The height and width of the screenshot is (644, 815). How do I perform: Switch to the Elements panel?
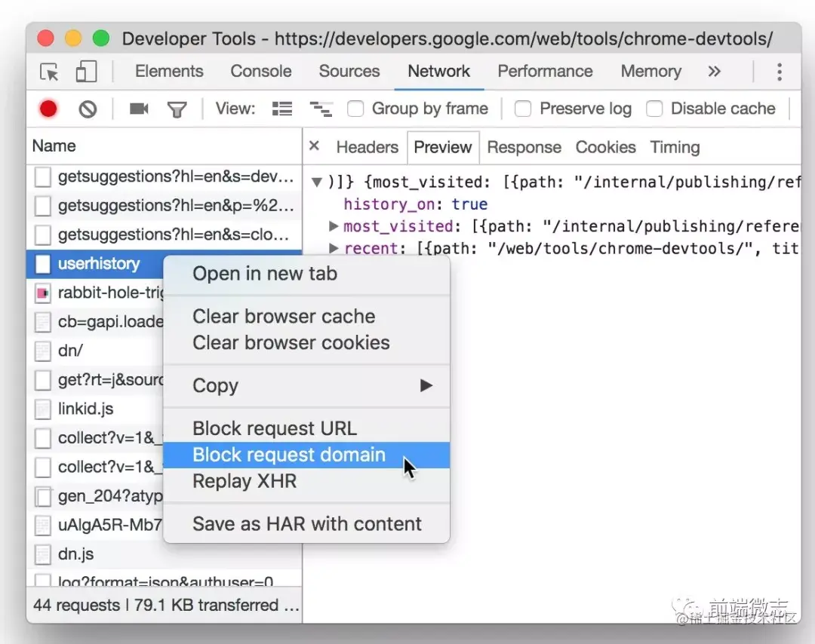(x=169, y=71)
